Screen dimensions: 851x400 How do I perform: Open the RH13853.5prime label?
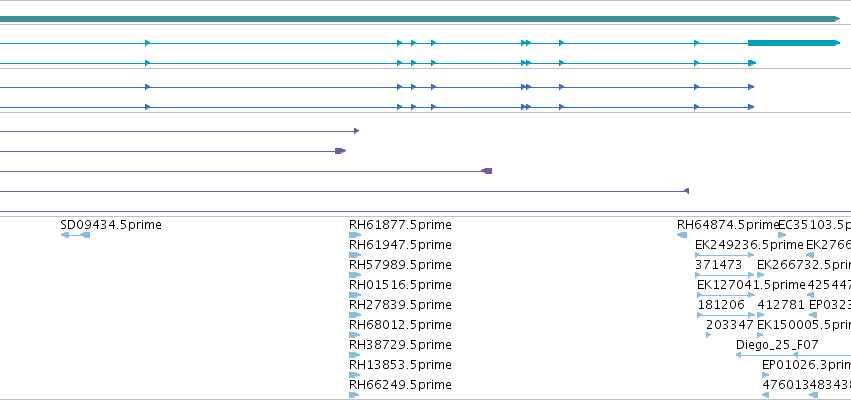(400, 365)
